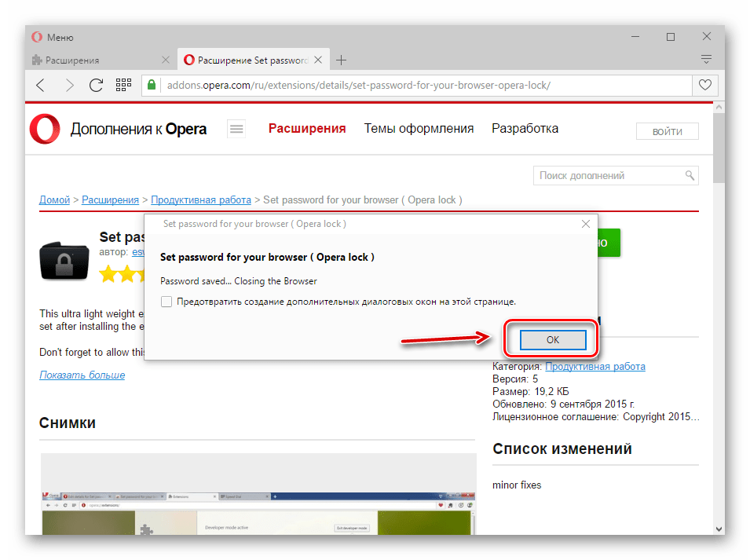Open the Speed Dial grid icon
This screenshot has width=750, height=560.
pos(123,85)
